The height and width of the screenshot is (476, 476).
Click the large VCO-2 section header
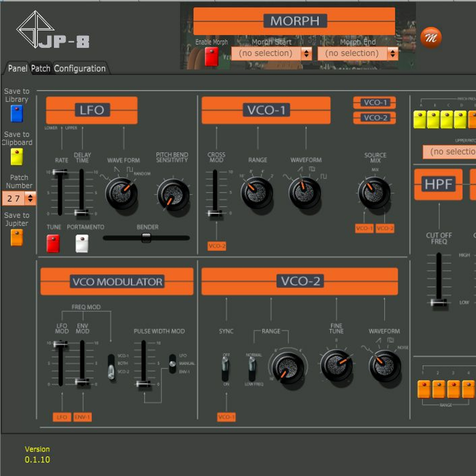tap(300, 281)
